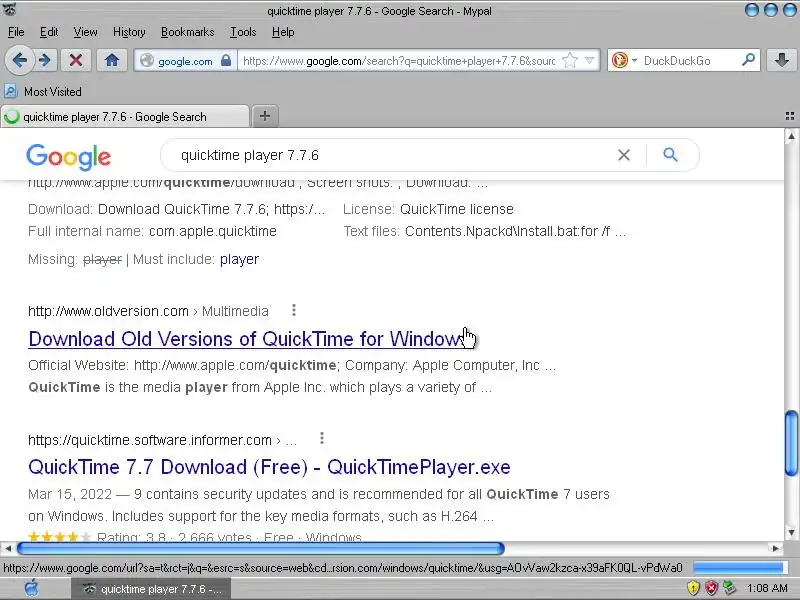
Task: Open the History menu
Action: pyautogui.click(x=129, y=32)
